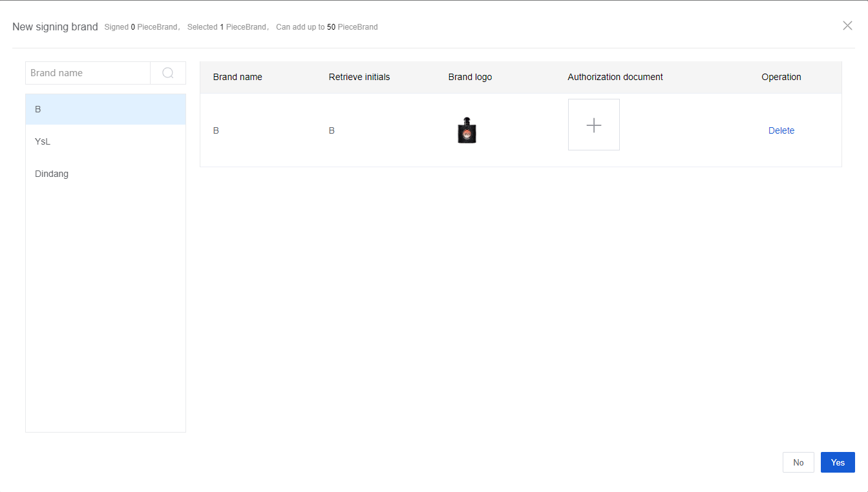Image resolution: width=868 pixels, height=492 pixels.
Task: Click the Can add up to 50 text
Action: 327,27
